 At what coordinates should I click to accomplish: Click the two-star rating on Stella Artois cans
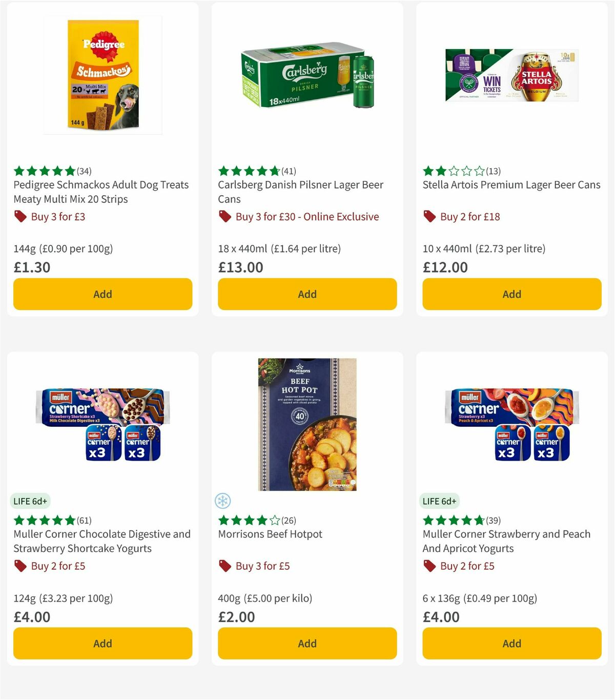click(454, 171)
